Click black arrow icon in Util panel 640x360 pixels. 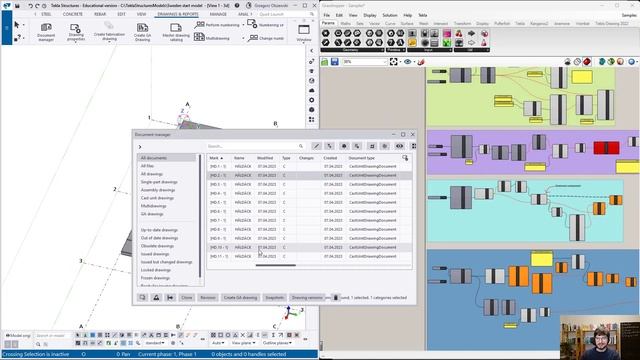point(471,33)
